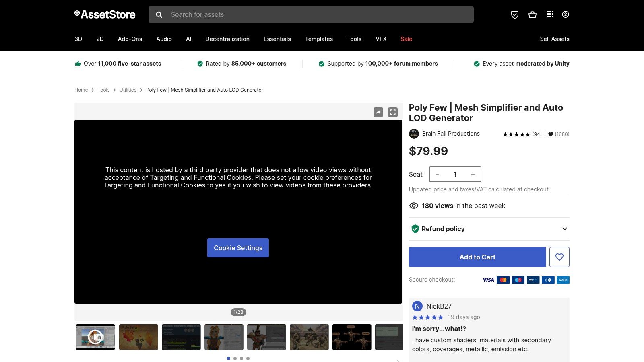The height and width of the screenshot is (362, 644).
Task: Click the heart favorites count icon
Action: click(x=551, y=134)
